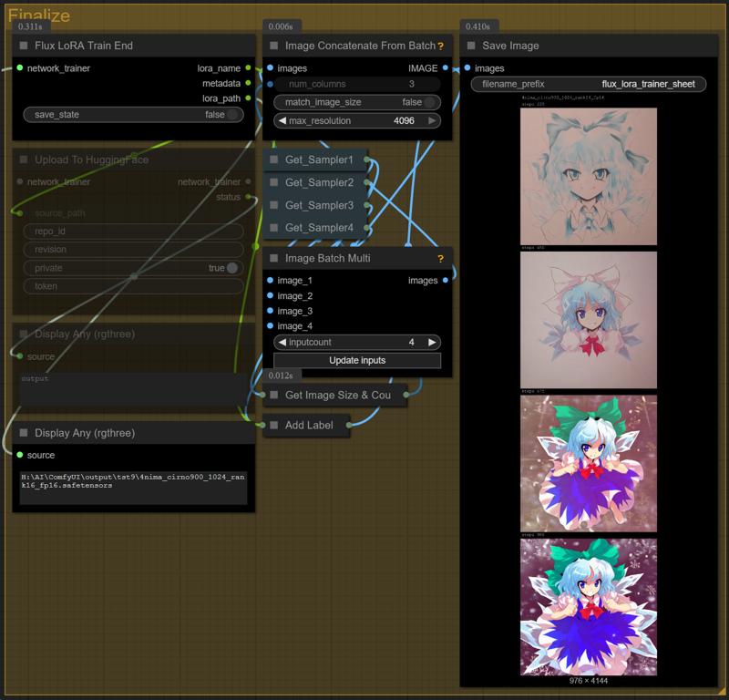Click the token field

coord(133,286)
